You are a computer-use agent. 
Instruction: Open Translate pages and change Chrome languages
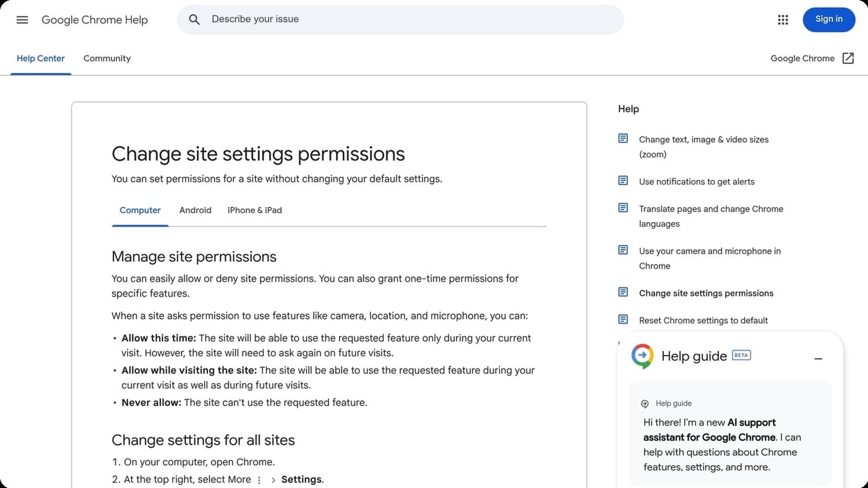click(711, 216)
